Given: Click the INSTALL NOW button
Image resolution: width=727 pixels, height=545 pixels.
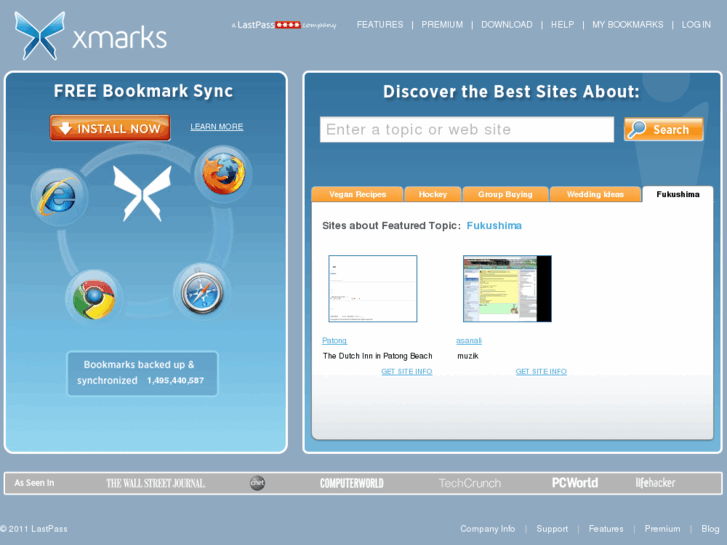Looking at the screenshot, I should [x=110, y=128].
